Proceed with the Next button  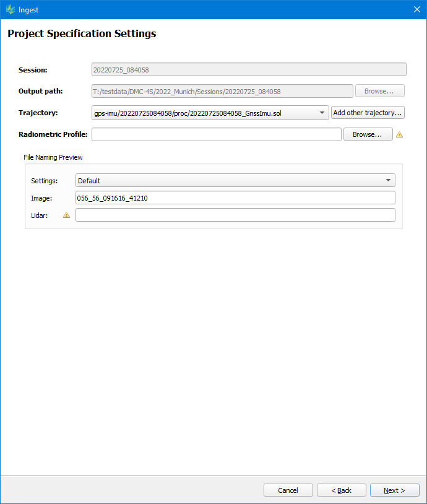(x=394, y=490)
